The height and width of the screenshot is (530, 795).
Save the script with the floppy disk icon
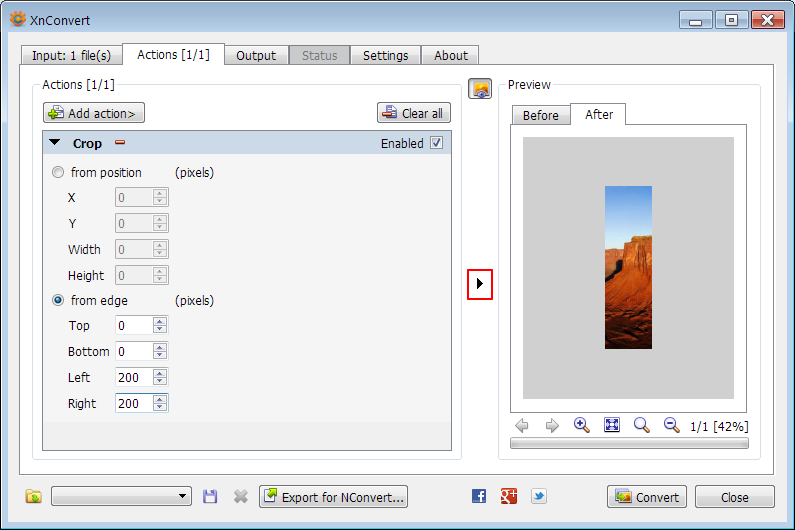click(210, 497)
